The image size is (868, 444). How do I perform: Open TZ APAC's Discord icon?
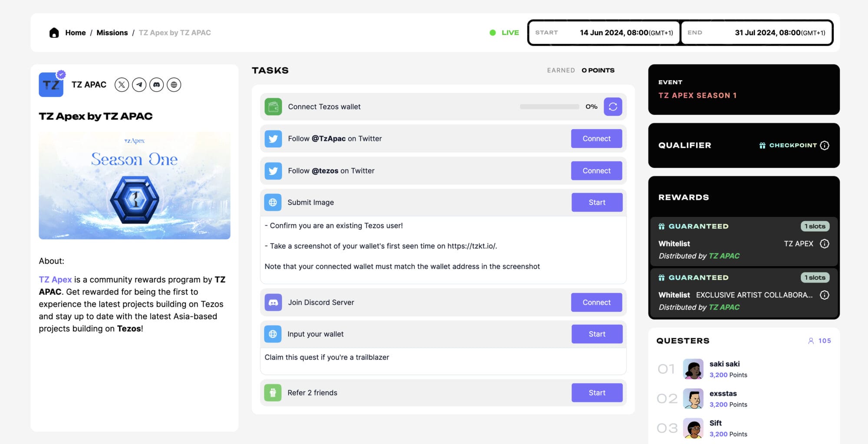pyautogui.click(x=156, y=85)
